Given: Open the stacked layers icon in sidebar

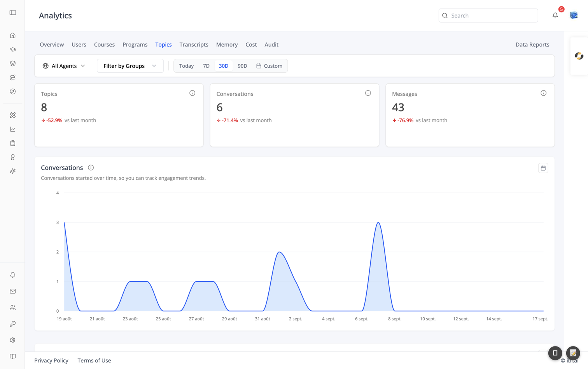Looking at the screenshot, I should [x=13, y=63].
